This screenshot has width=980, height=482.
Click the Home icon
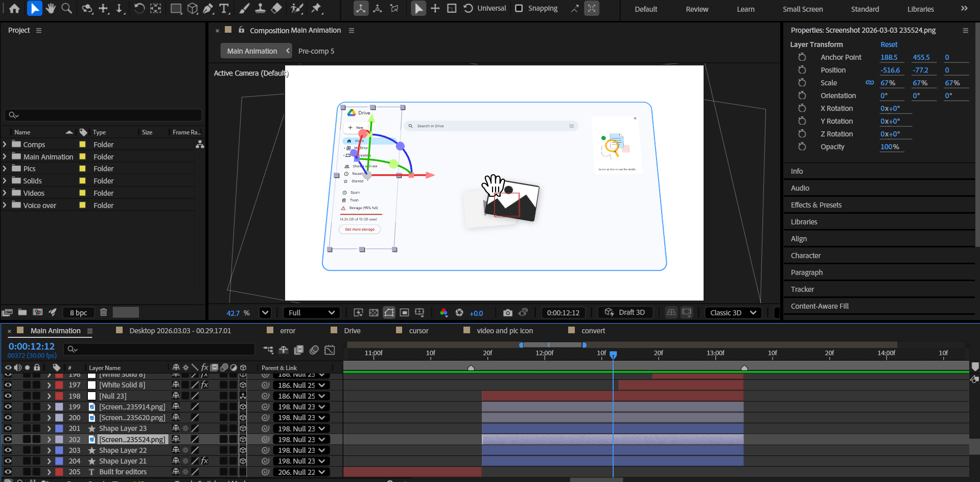point(14,9)
